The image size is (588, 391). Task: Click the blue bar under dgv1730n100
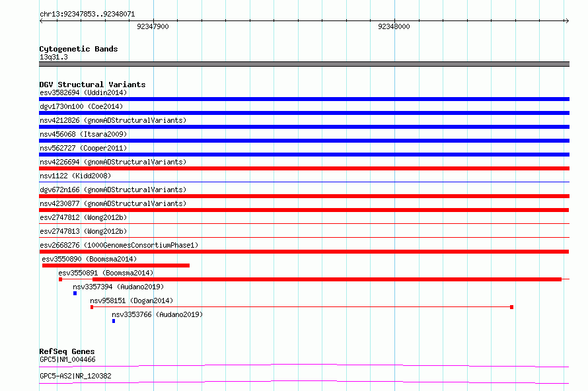[304, 113]
